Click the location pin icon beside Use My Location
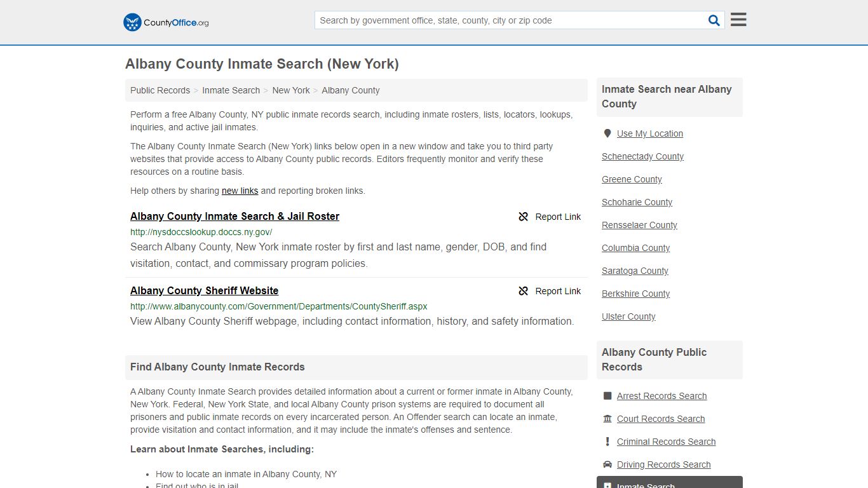This screenshot has height=488, width=868. [607, 133]
